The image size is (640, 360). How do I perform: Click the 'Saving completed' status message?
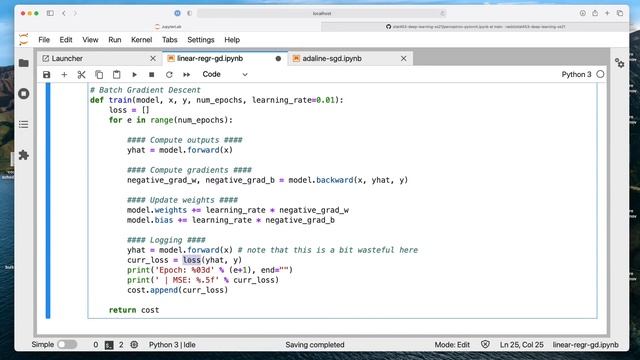coord(315,345)
